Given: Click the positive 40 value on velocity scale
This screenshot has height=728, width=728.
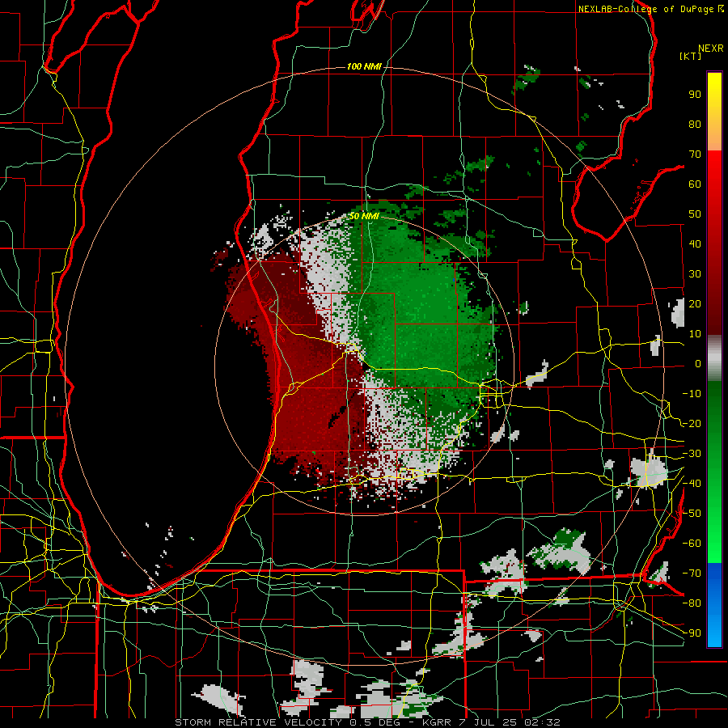Looking at the screenshot, I should coord(695,243).
